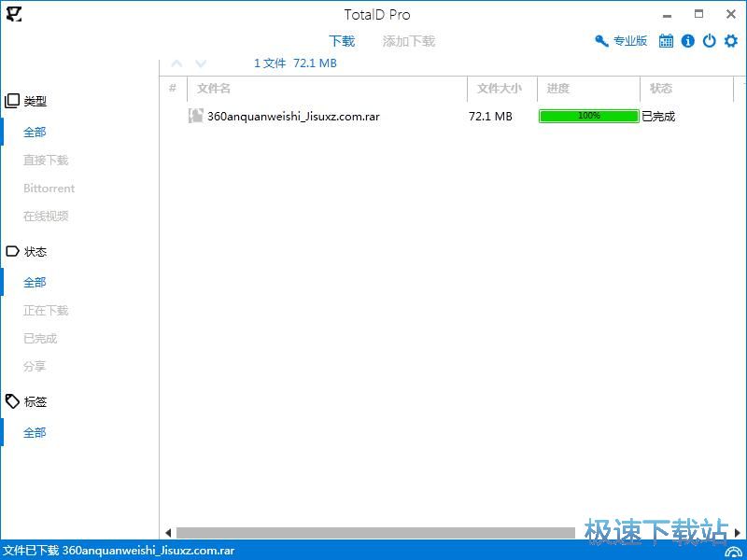The image size is (747, 560).
Task: Open the settings gear icon
Action: (731, 41)
